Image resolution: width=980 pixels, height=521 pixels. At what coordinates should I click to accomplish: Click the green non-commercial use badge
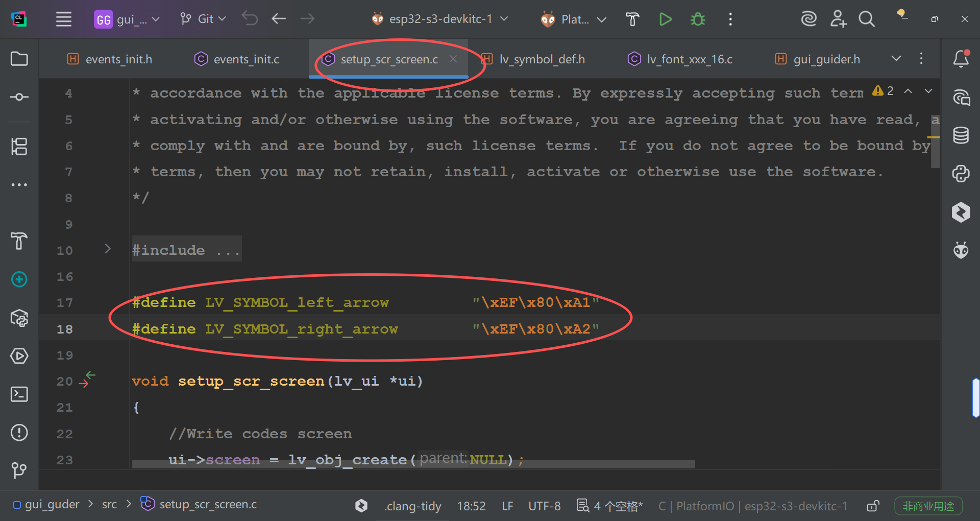coord(928,506)
